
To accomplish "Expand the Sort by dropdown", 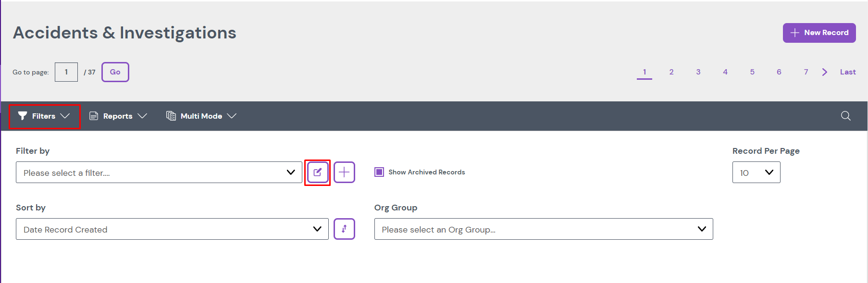I will point(172,229).
